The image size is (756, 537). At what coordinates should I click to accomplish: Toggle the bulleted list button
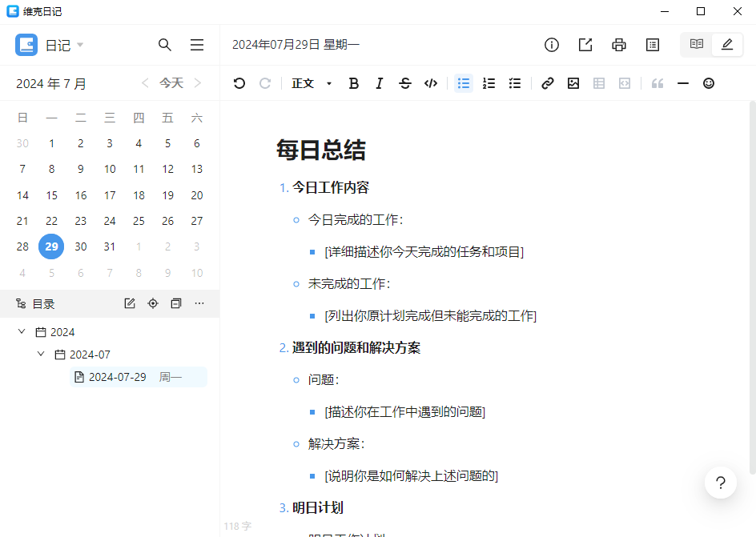coord(464,83)
